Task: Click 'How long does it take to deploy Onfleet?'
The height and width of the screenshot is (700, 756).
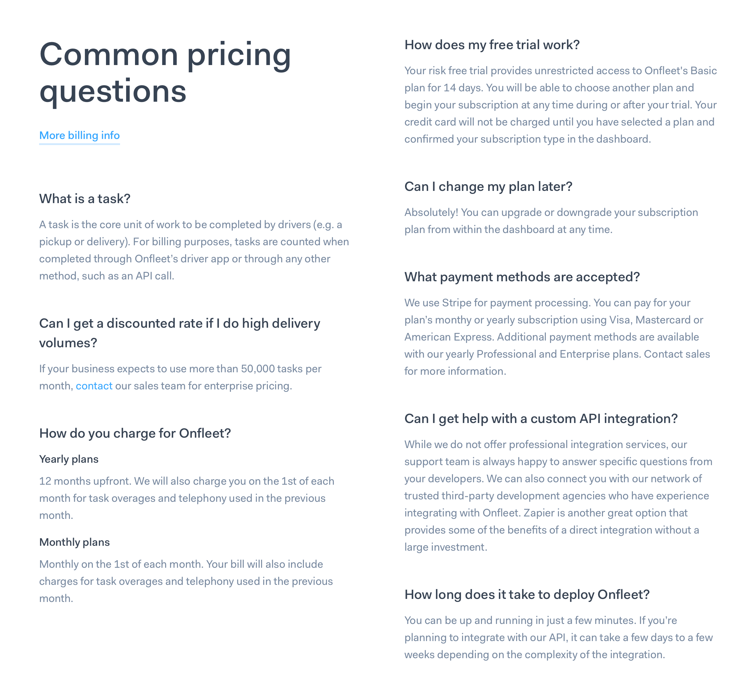Action: click(x=527, y=594)
